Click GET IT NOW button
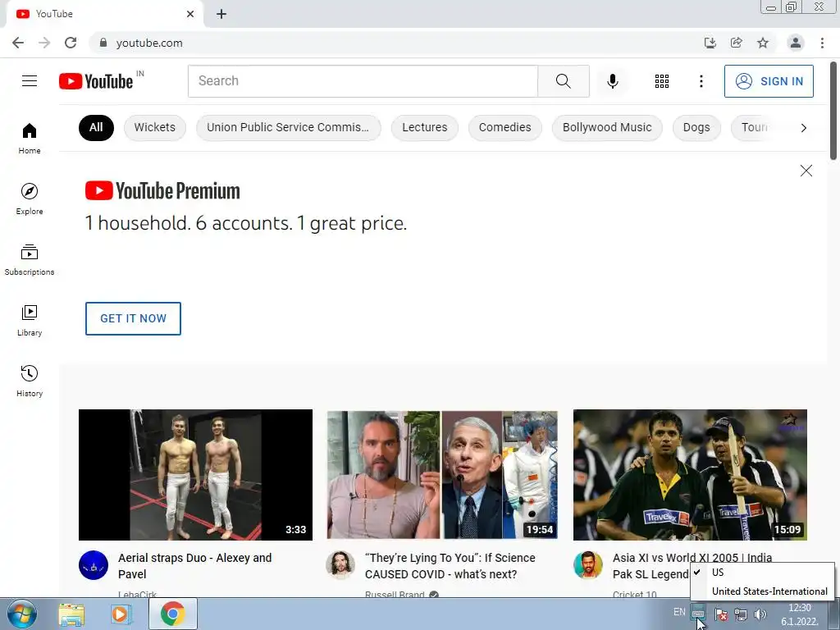The width and height of the screenshot is (840, 630). (x=133, y=318)
